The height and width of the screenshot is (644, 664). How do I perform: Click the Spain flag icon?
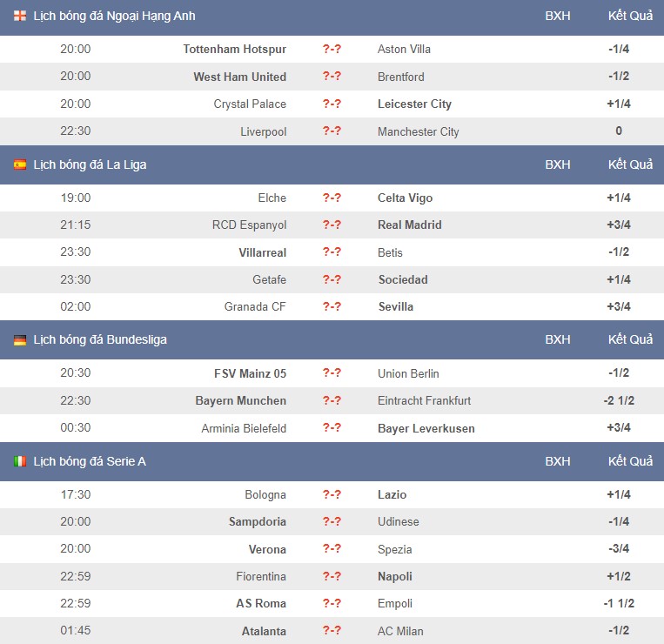(20, 164)
